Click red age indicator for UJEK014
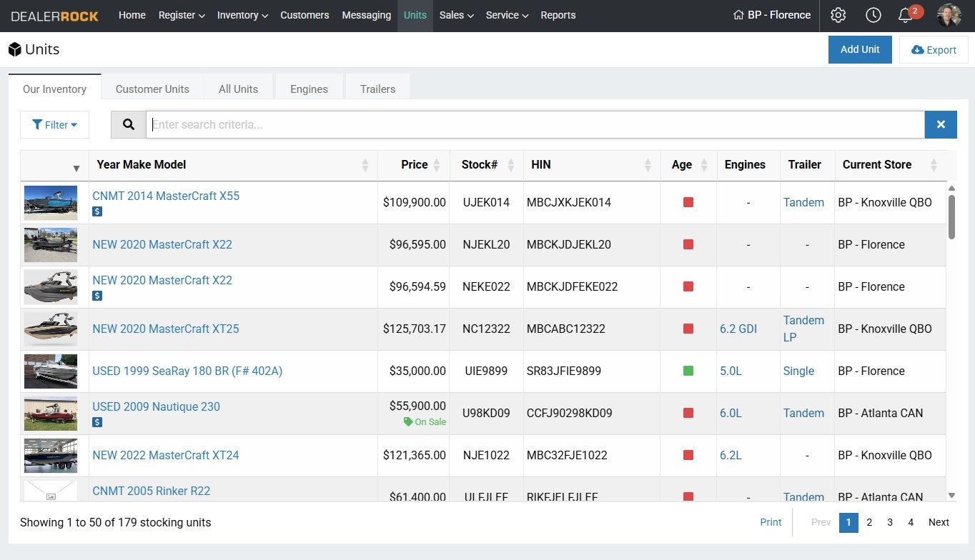 [688, 202]
